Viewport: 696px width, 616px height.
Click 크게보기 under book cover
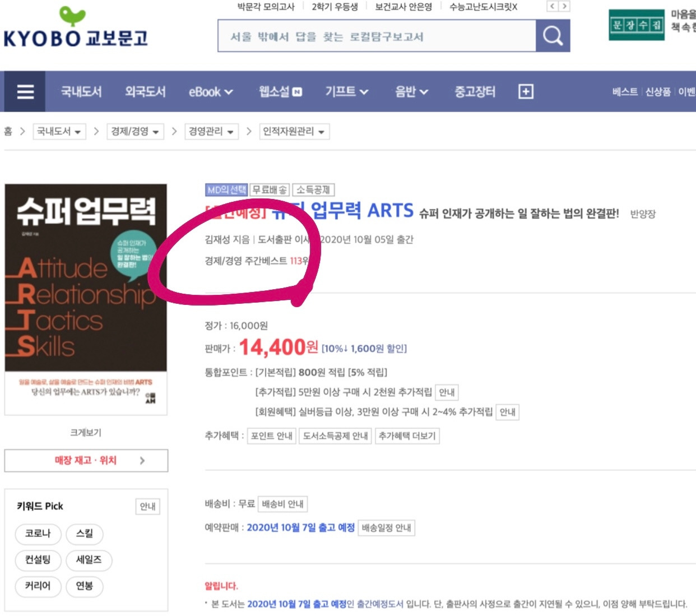(x=86, y=432)
